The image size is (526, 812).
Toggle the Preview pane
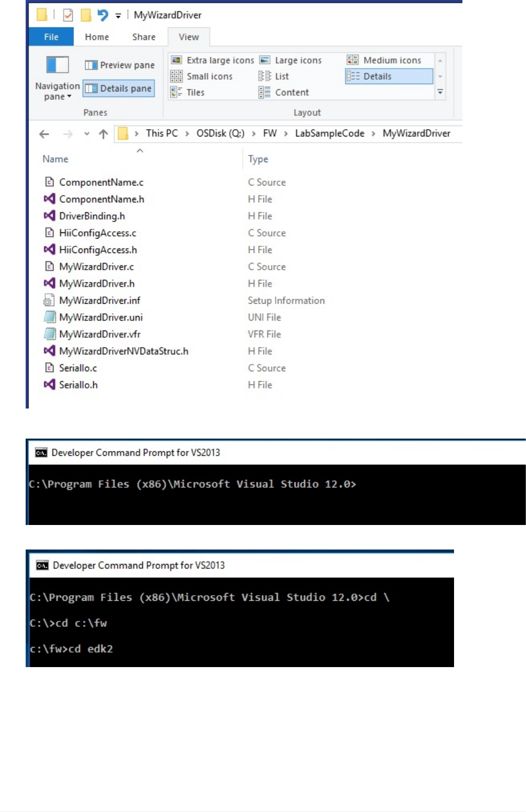click(x=119, y=65)
